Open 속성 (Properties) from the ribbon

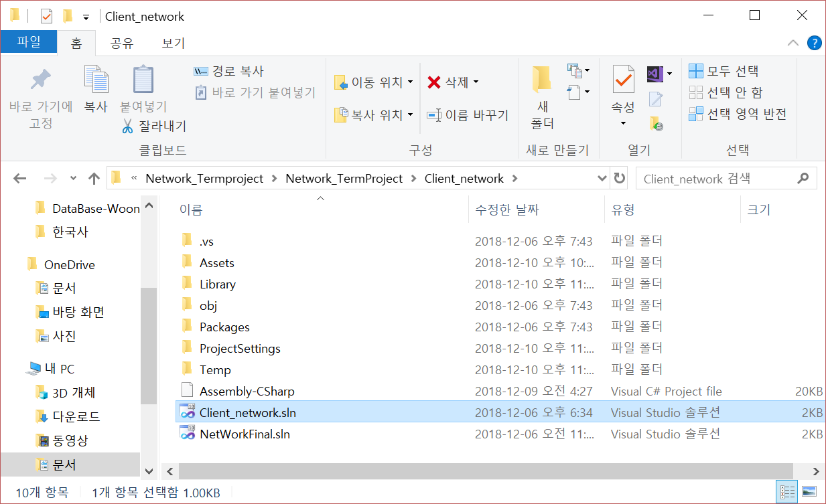(x=622, y=82)
